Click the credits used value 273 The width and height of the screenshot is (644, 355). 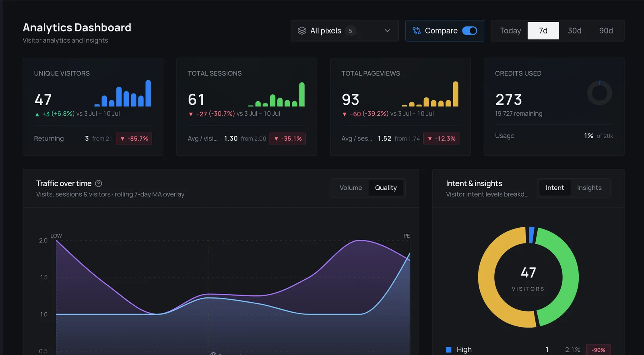[509, 100]
